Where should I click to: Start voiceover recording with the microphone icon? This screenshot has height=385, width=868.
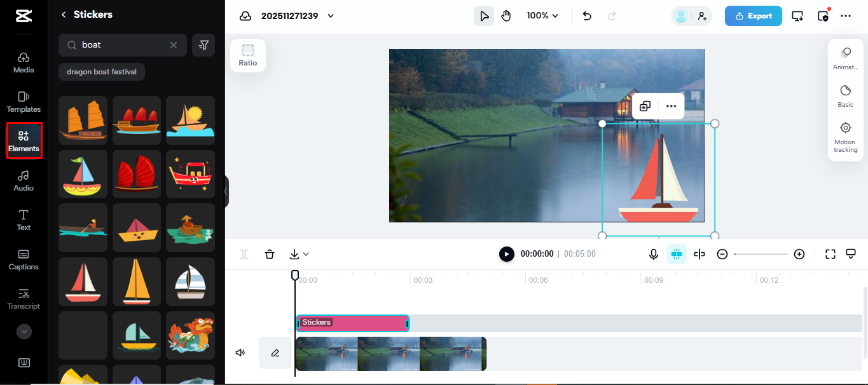[654, 253]
